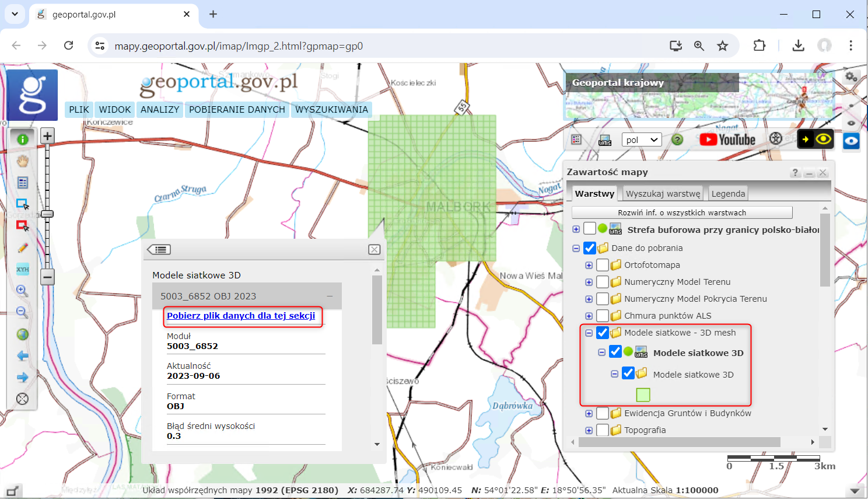This screenshot has width=868, height=499.
Task: Go to next map view arrow
Action: click(23, 378)
